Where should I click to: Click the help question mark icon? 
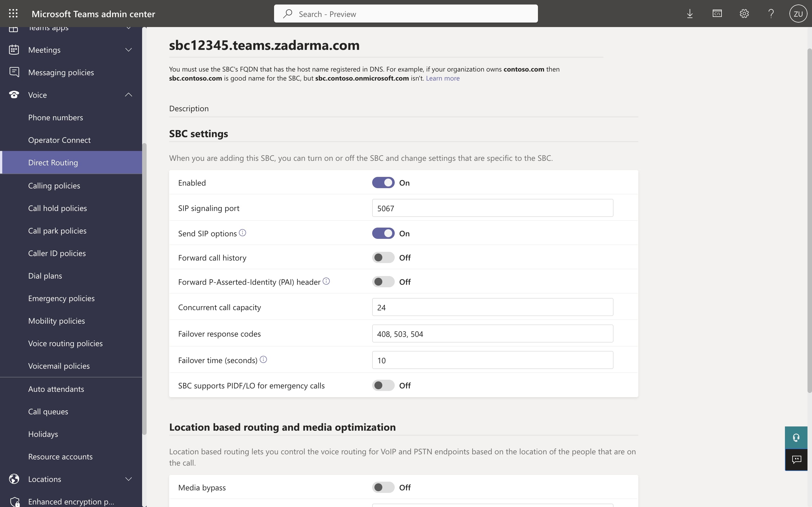pyautogui.click(x=771, y=14)
